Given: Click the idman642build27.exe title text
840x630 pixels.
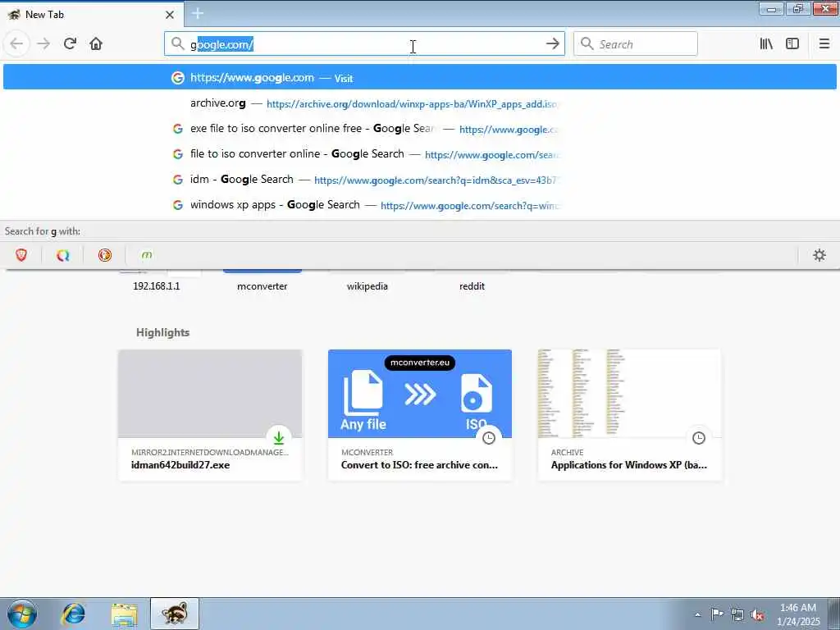Looking at the screenshot, I should [x=180, y=465].
